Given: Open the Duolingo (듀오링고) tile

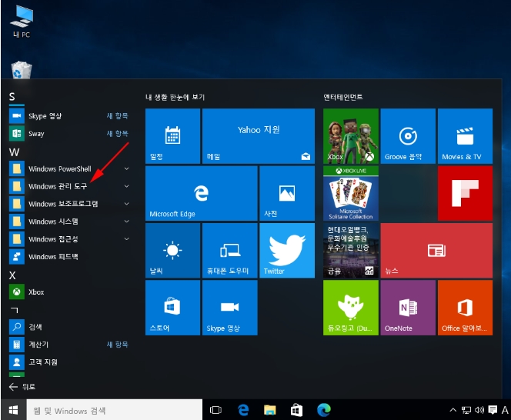Looking at the screenshot, I should coord(351,308).
